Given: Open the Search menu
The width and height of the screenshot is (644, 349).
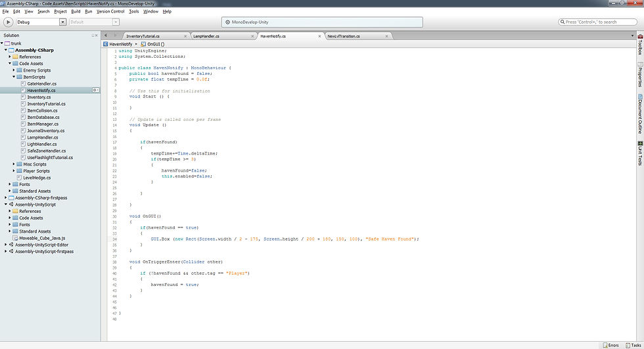Looking at the screenshot, I should click(43, 11).
